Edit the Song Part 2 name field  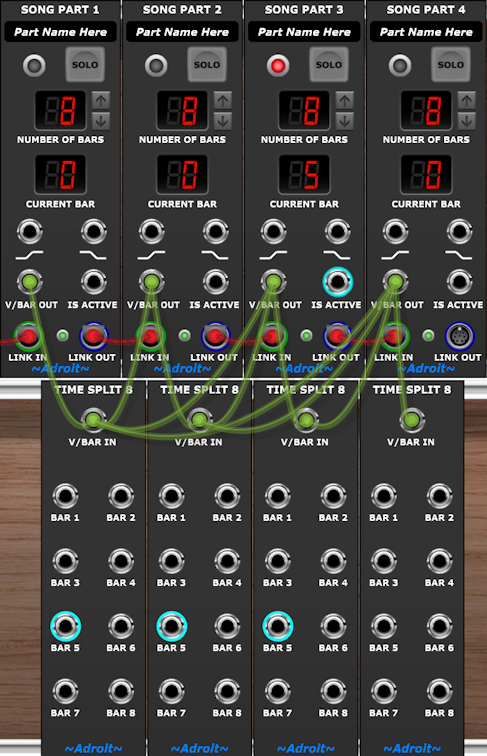182,32
